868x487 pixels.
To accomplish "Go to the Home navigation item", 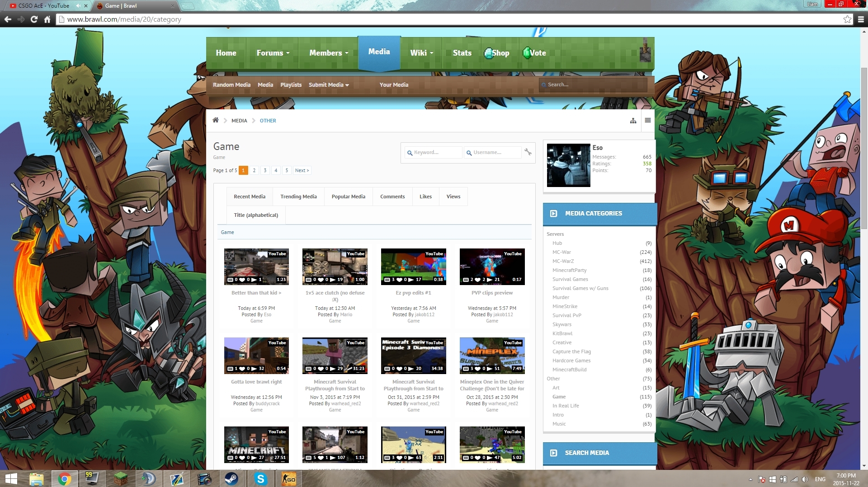I will (226, 53).
